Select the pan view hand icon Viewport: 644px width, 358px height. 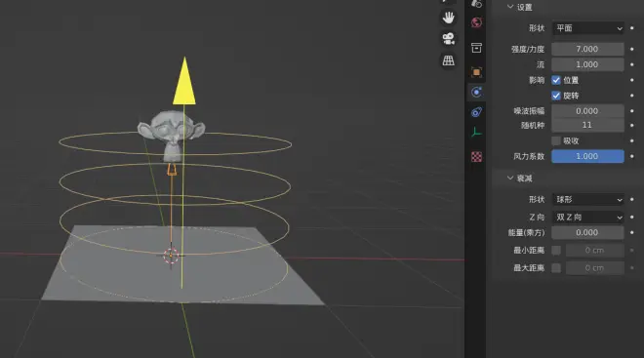pyautogui.click(x=449, y=18)
